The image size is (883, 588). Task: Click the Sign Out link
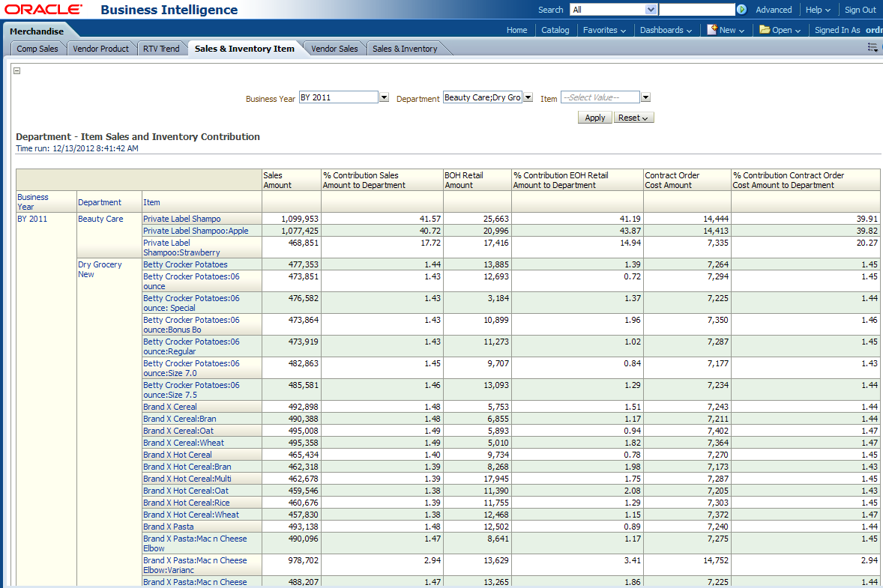(x=860, y=10)
